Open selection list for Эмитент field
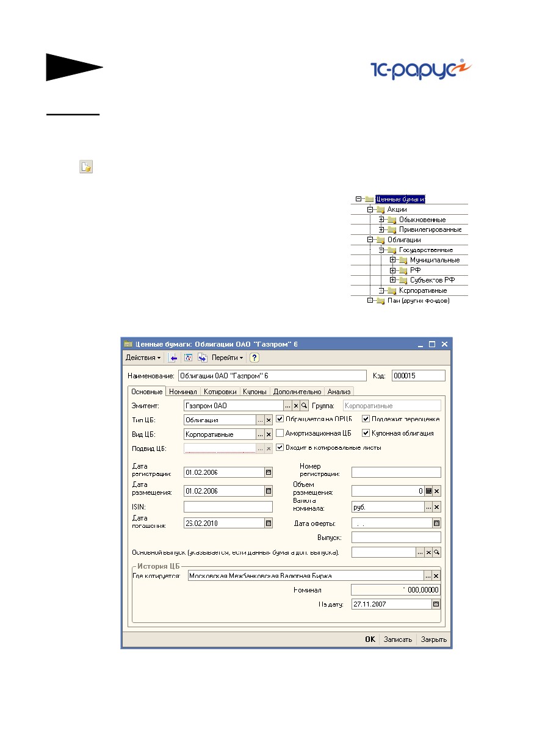Viewport: 534px width, 756px height. [x=287, y=405]
